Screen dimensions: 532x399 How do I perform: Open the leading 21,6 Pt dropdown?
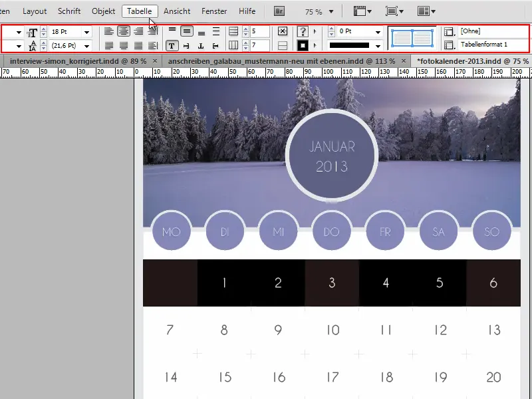pos(87,46)
